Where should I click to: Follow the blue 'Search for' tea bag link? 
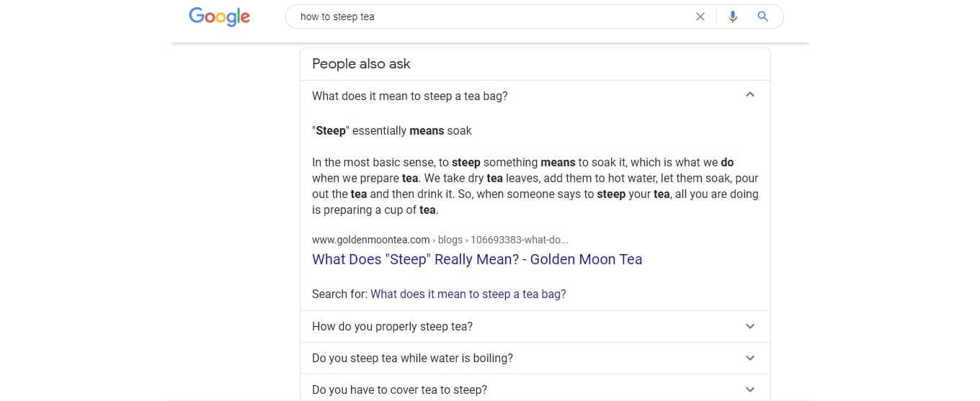point(468,294)
